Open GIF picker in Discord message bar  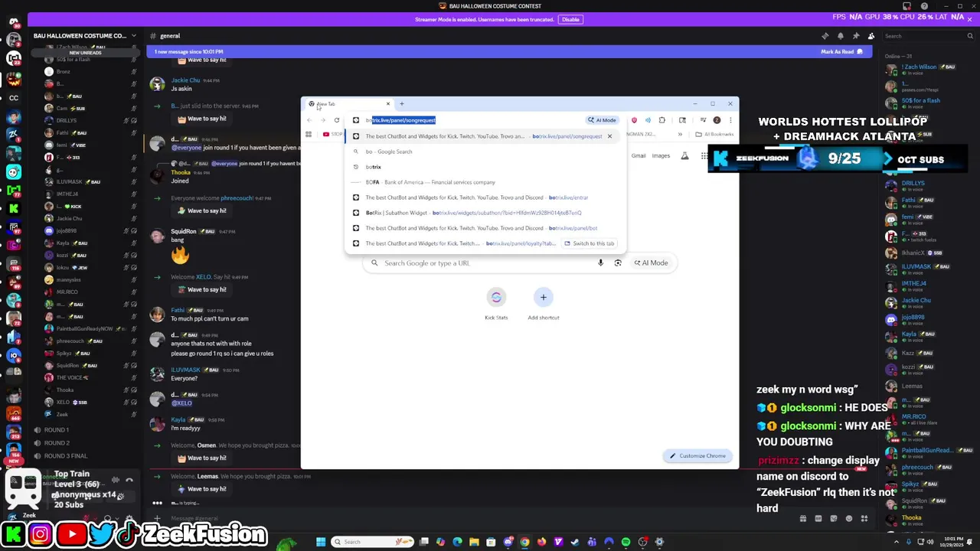(818, 519)
